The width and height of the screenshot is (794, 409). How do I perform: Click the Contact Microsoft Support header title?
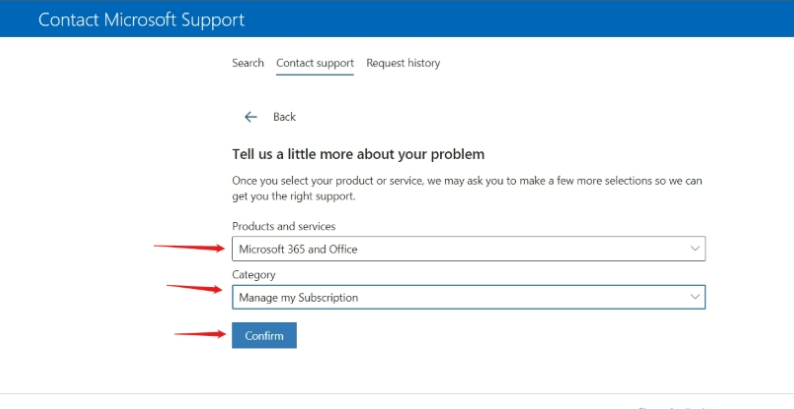point(141,20)
